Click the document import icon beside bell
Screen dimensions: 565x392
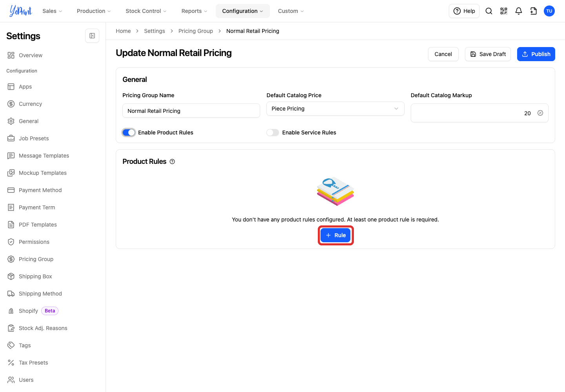point(534,11)
